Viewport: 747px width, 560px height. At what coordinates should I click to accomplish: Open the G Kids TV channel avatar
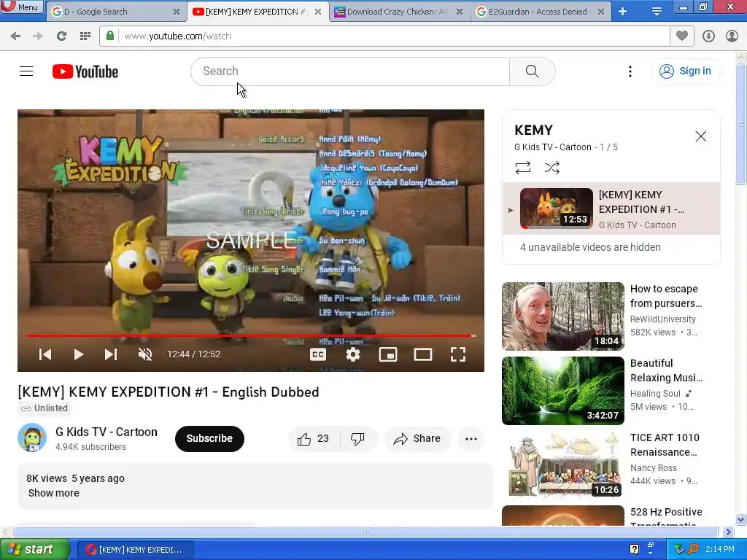[32, 437]
